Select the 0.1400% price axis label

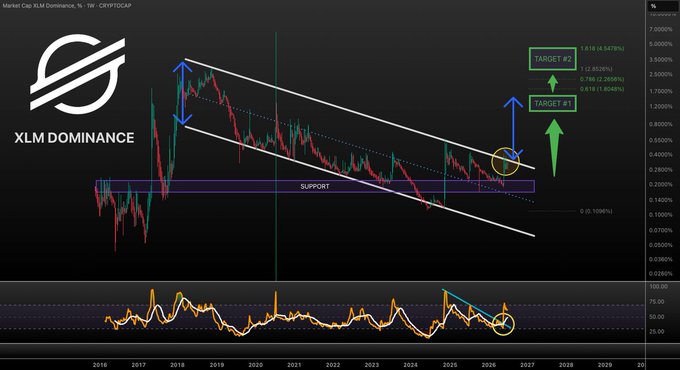pyautogui.click(x=660, y=200)
